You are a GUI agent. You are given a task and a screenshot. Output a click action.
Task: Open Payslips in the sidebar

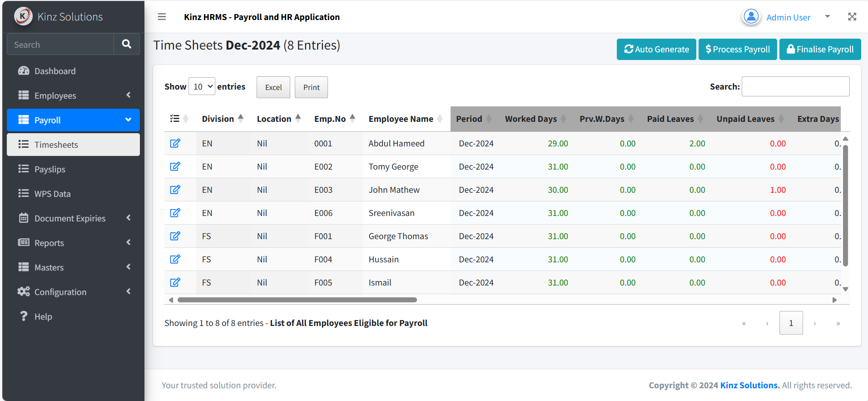click(73, 169)
